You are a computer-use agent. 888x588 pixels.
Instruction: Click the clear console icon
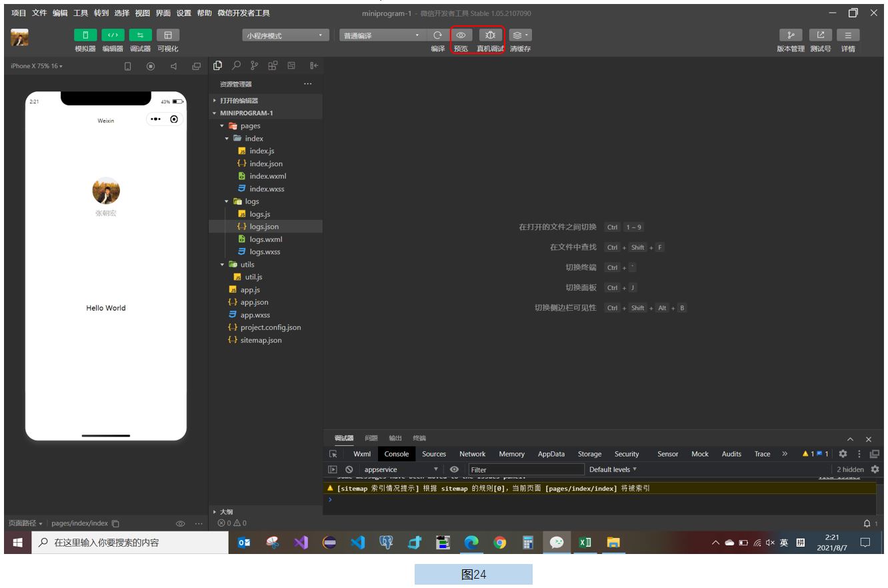pyautogui.click(x=349, y=469)
